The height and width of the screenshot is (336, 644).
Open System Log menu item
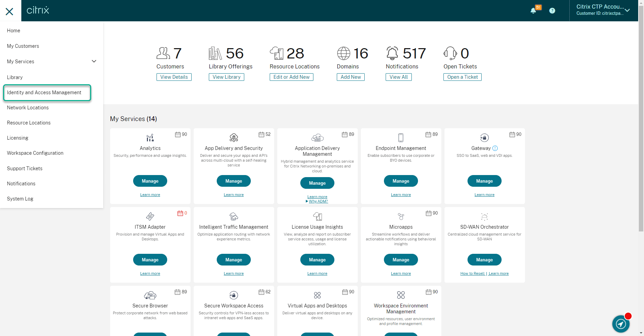tap(20, 199)
